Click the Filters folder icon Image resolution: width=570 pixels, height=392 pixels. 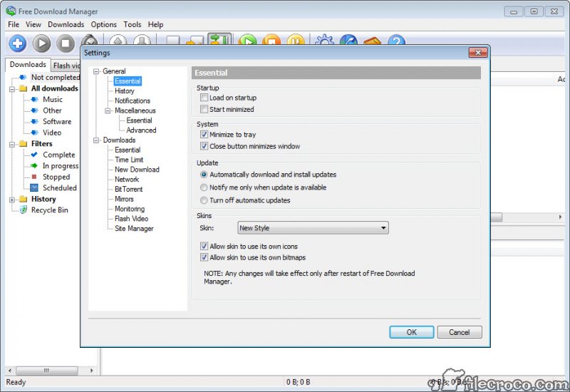click(24, 144)
